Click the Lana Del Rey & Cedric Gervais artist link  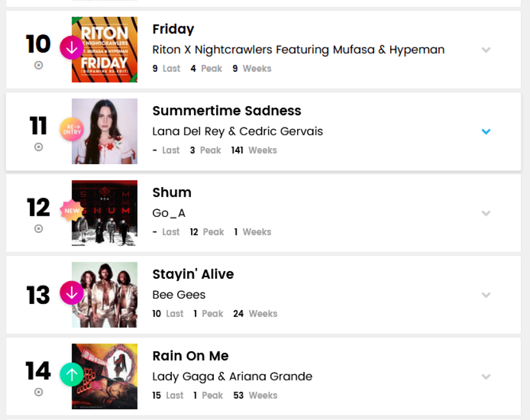coord(238,132)
